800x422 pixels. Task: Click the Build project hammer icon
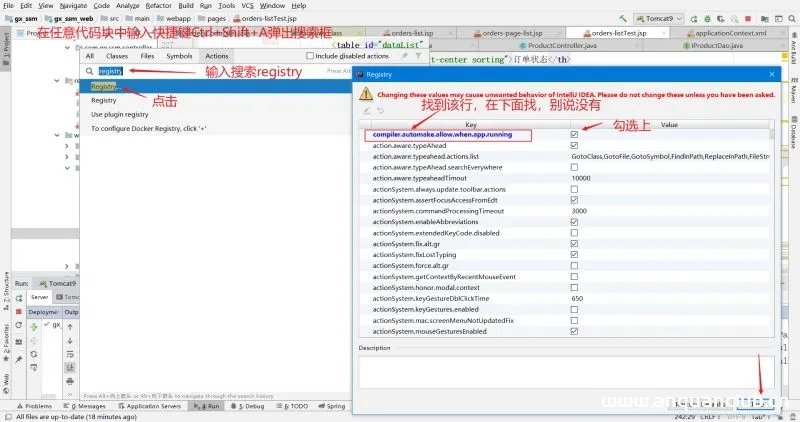tap(623, 18)
